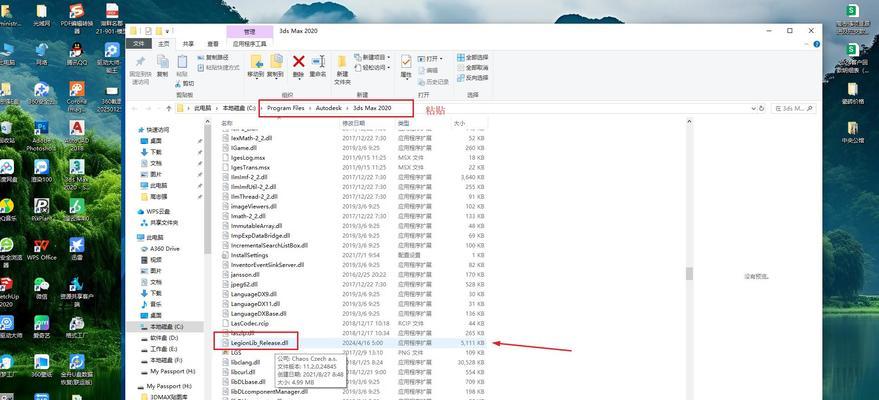
Task: Click Select all in ribbon
Action: coord(473,57)
